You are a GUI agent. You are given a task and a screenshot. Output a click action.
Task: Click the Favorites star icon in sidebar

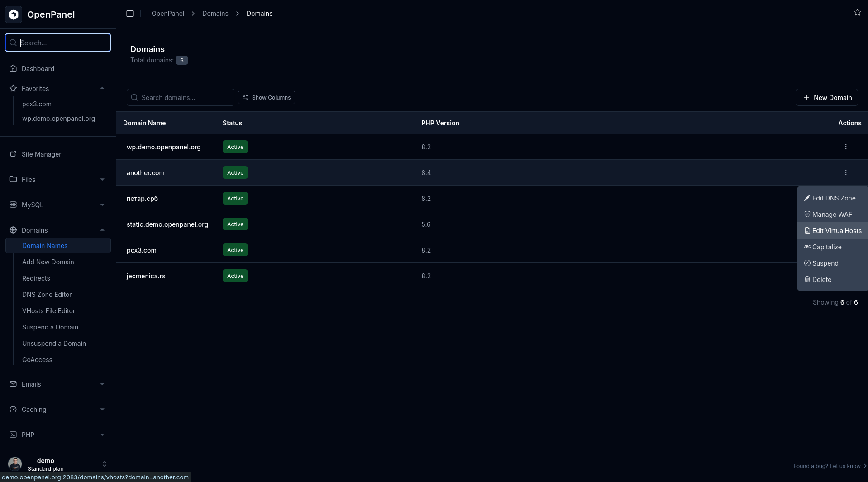pyautogui.click(x=13, y=88)
